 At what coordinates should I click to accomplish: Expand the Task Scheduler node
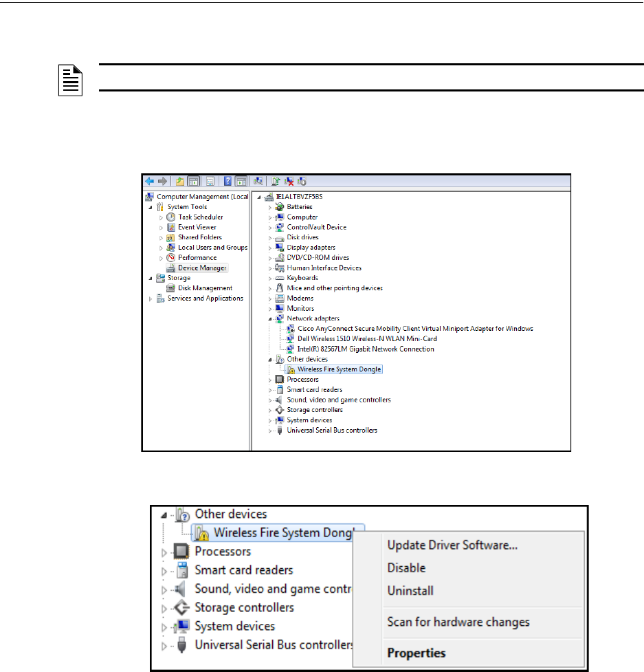pos(161,218)
